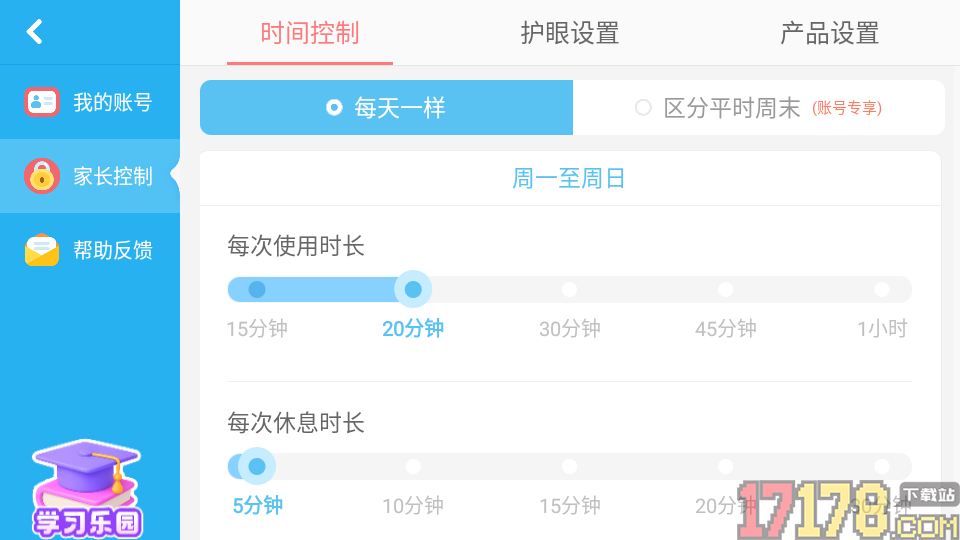960x540 pixels.
Task: Switch to the 时间控制 tab
Action: (309, 33)
